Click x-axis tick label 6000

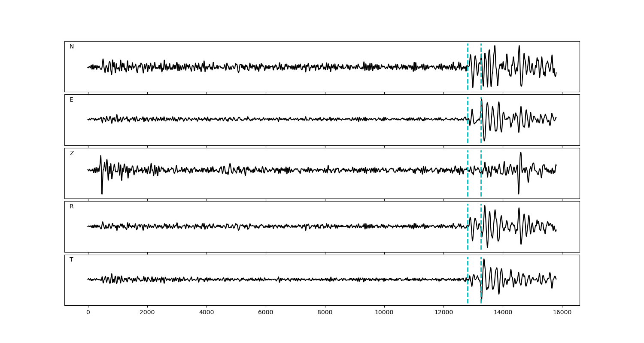click(x=266, y=313)
